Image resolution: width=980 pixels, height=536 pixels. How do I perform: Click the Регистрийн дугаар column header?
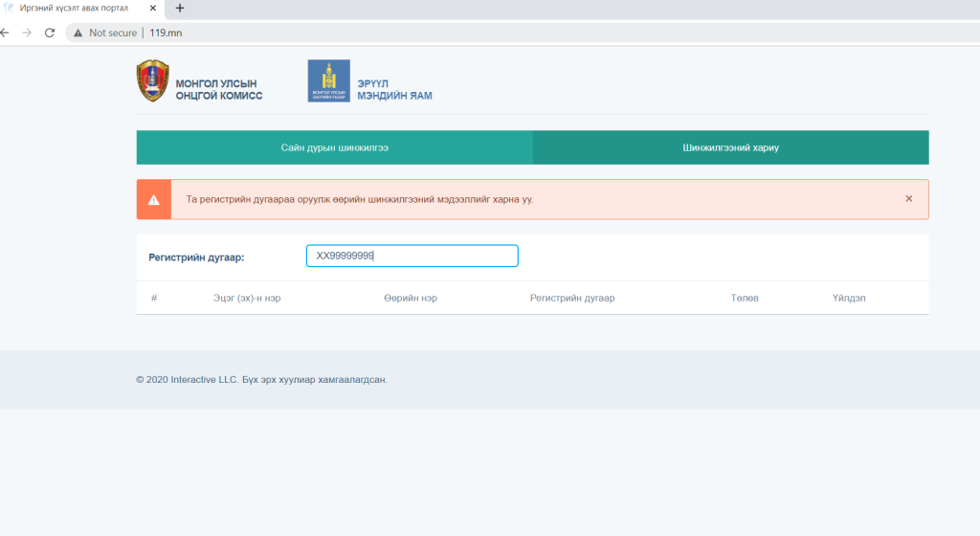pyautogui.click(x=572, y=298)
